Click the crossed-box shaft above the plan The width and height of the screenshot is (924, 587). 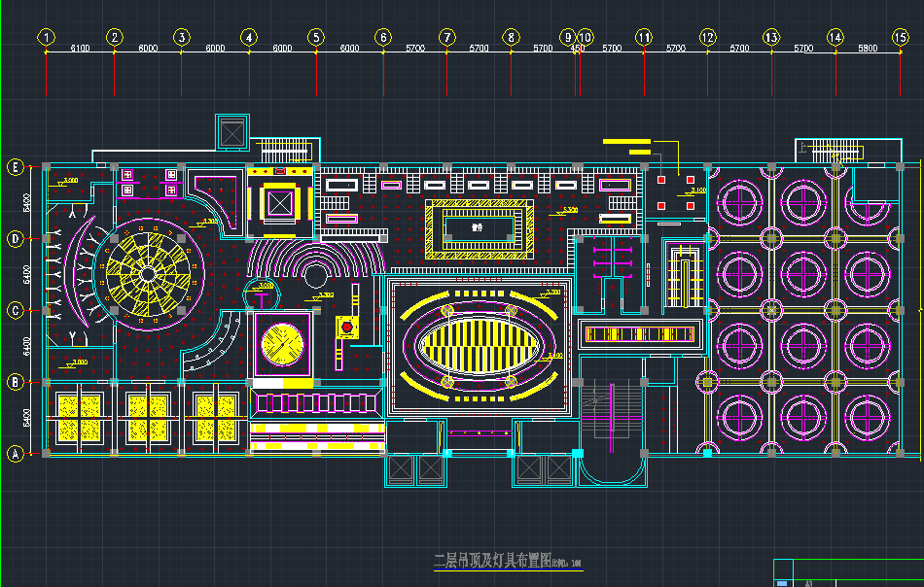(x=233, y=131)
